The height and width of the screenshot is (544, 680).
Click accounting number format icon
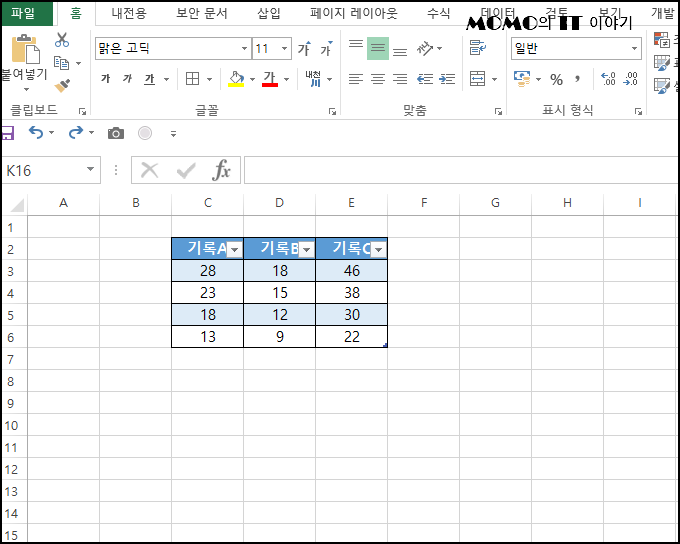[x=522, y=79]
